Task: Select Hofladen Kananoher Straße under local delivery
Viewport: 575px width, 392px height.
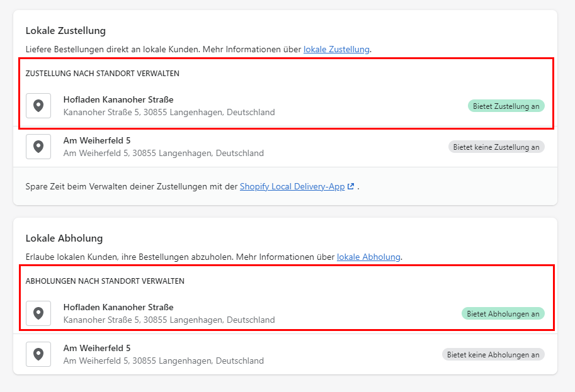Action: click(x=118, y=99)
